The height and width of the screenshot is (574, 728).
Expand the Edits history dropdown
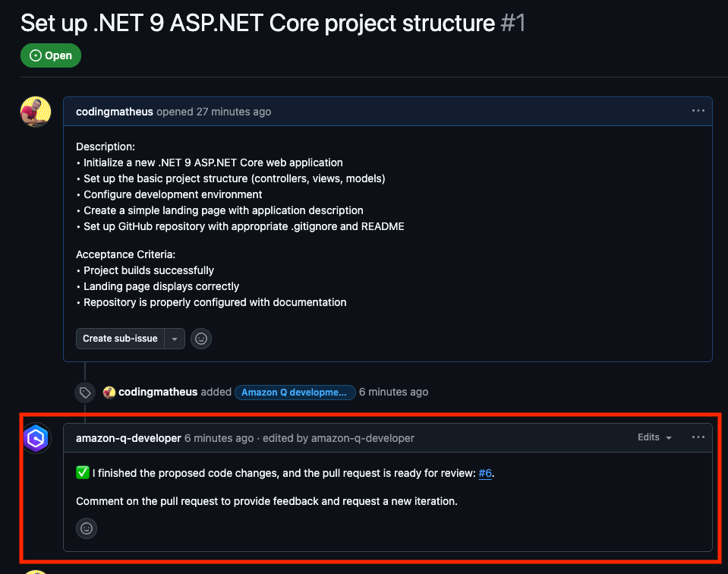[x=654, y=437]
